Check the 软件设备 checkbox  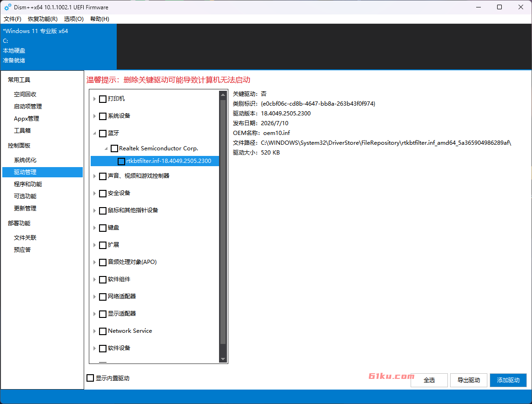103,348
